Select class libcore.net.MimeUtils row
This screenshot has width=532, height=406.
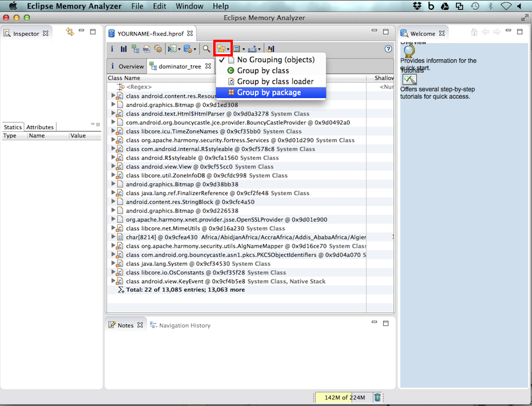[205, 228]
